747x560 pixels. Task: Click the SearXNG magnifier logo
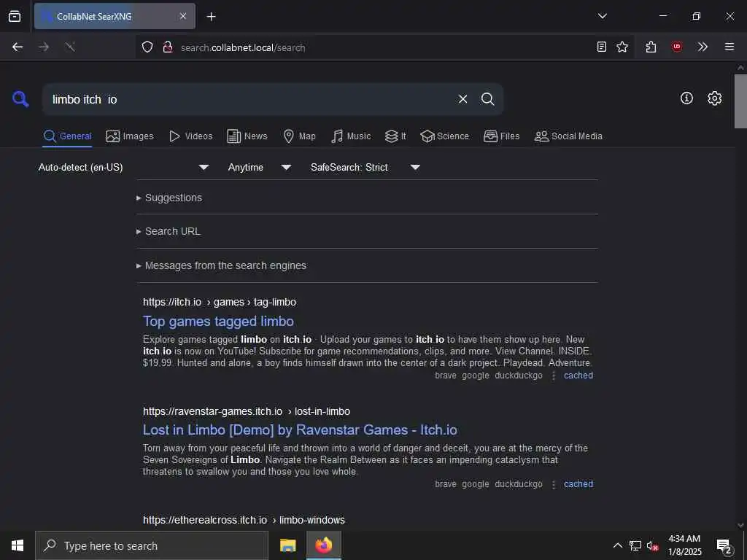20,99
